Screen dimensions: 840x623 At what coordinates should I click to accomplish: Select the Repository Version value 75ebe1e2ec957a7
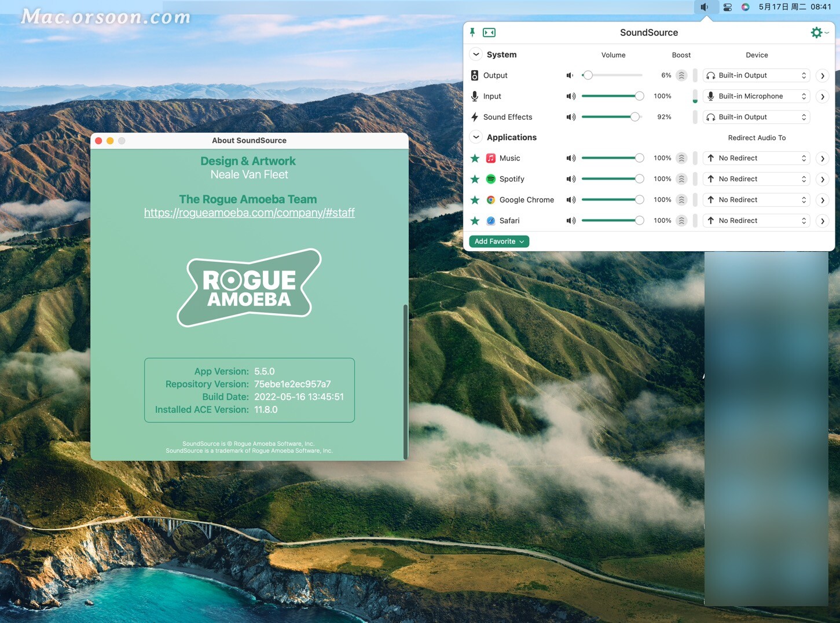coord(292,384)
